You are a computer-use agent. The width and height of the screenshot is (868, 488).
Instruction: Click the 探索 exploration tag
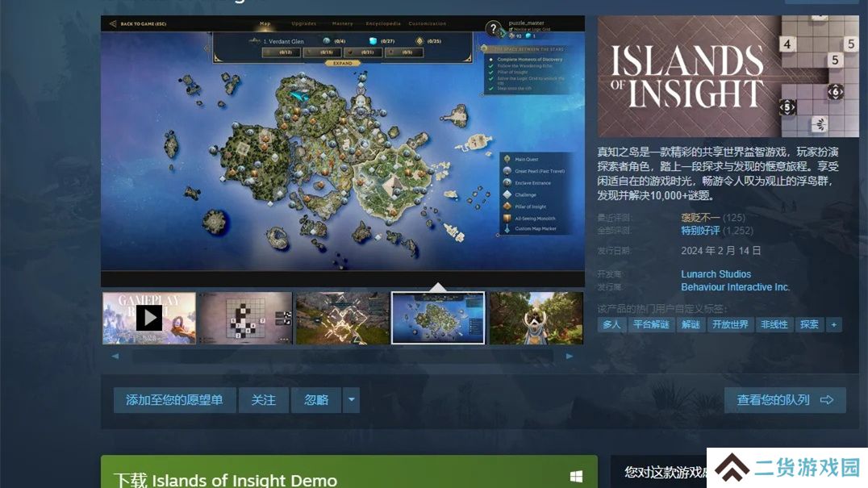point(809,325)
